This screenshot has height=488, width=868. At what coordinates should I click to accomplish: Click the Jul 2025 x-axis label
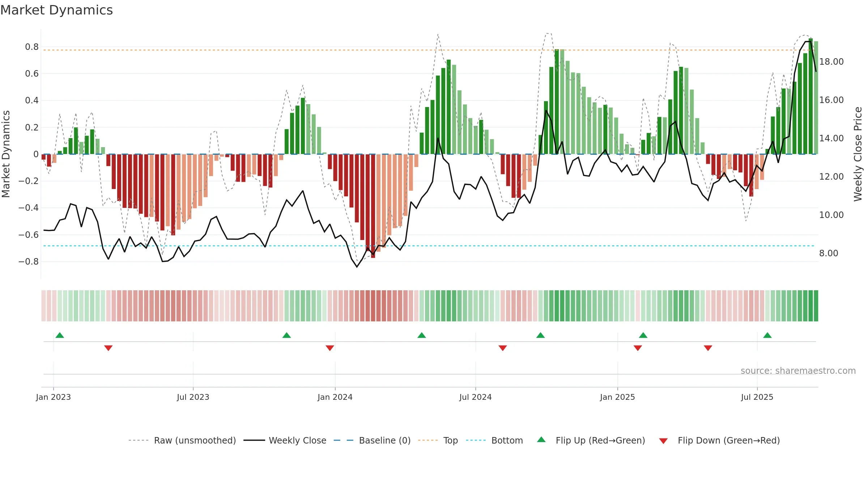(757, 397)
